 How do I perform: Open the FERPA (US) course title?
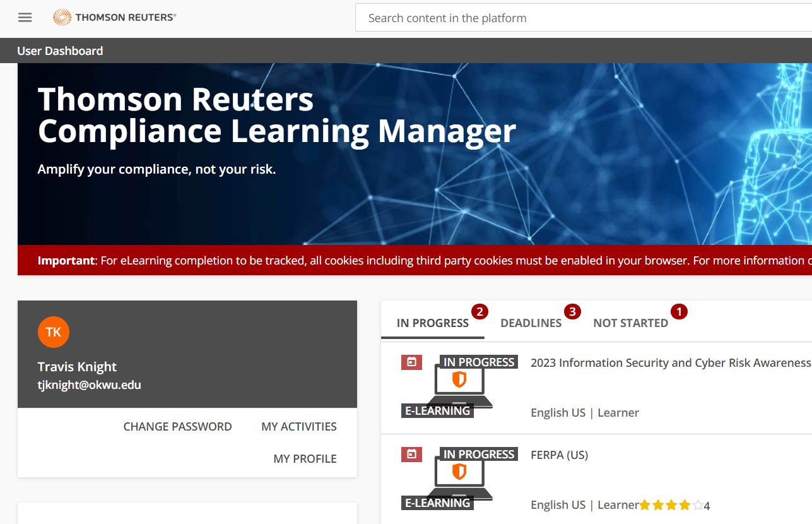560,455
